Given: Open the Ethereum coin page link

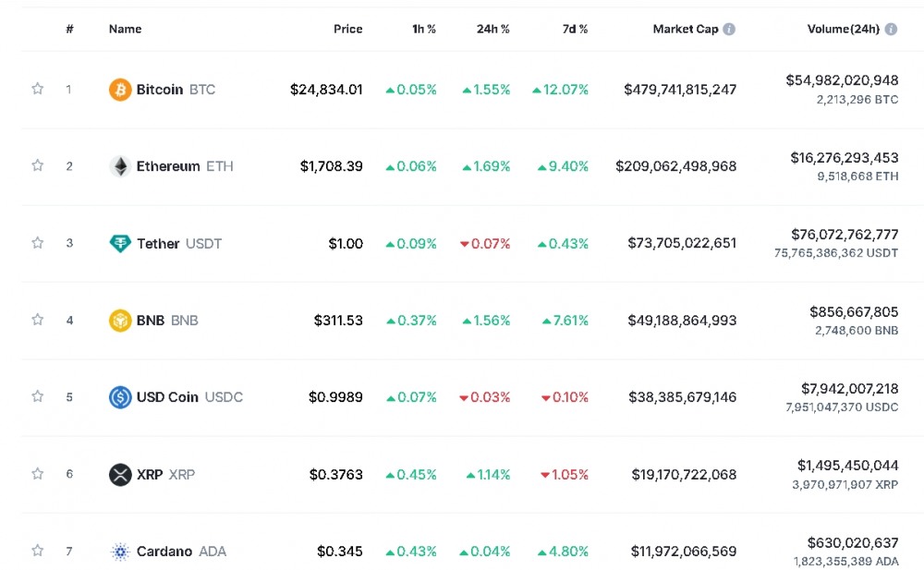Looking at the screenshot, I should (168, 166).
